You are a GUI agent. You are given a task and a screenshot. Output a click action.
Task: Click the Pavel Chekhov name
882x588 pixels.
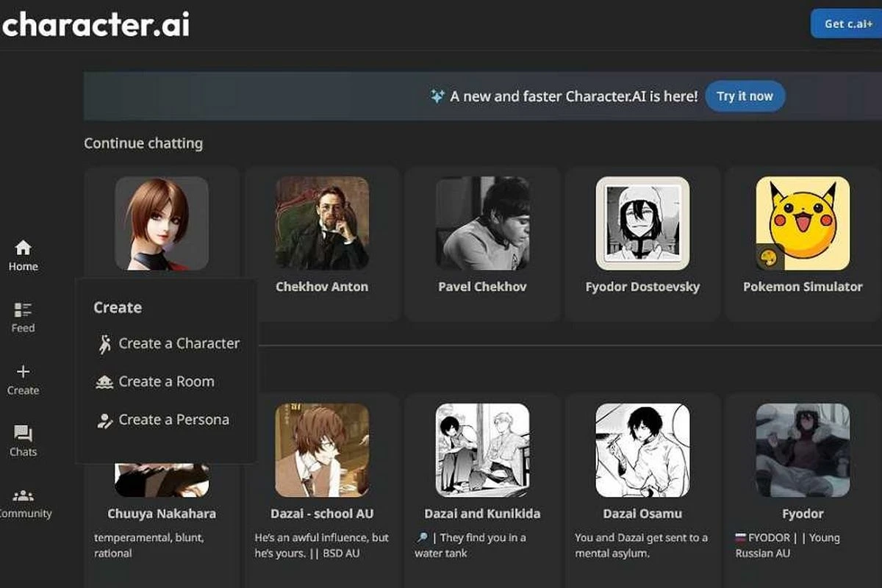click(x=482, y=287)
